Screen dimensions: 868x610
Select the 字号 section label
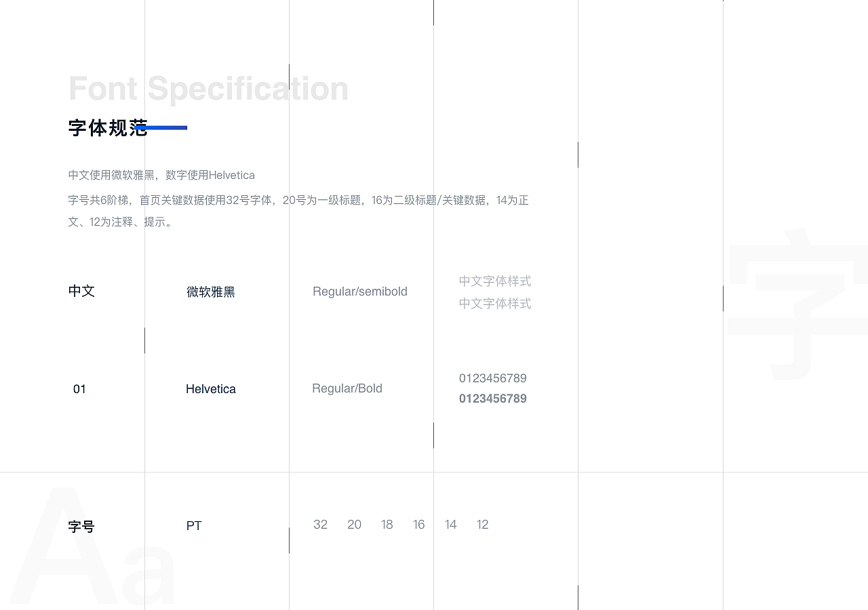coord(81,527)
